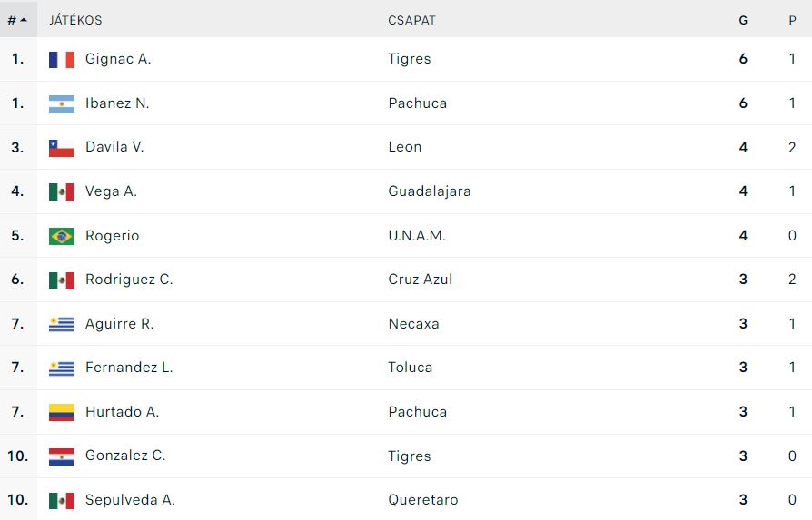This screenshot has height=520, width=812.
Task: Sort the table by the P column header
Action: click(x=792, y=21)
